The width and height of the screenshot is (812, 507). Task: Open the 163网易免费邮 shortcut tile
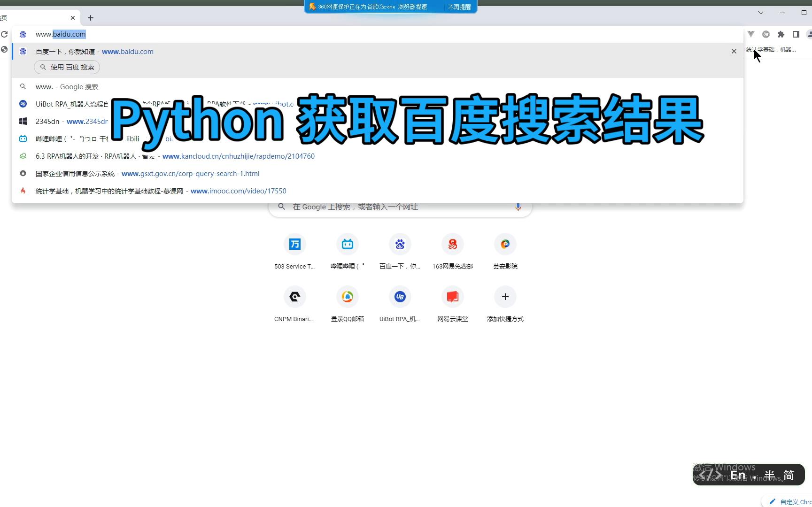click(x=452, y=252)
